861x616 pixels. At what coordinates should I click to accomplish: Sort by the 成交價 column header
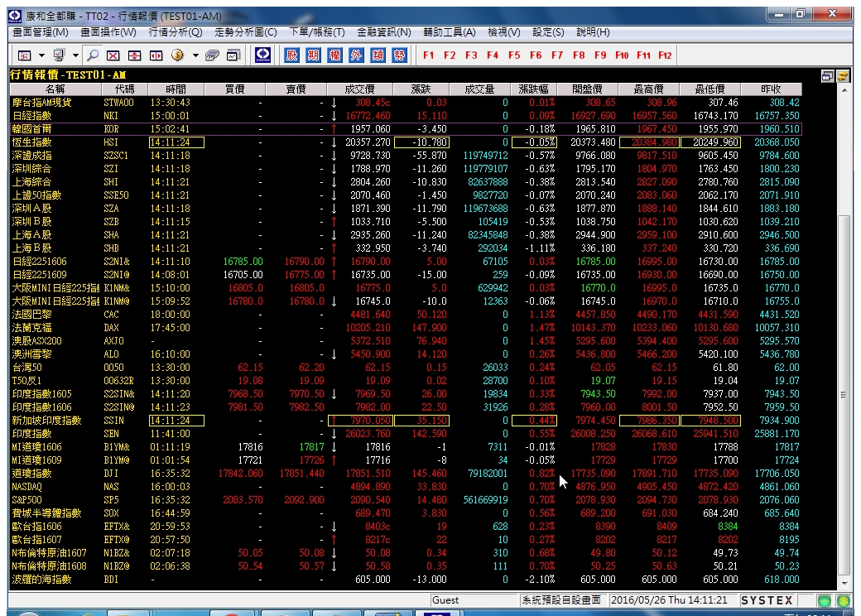tap(359, 89)
